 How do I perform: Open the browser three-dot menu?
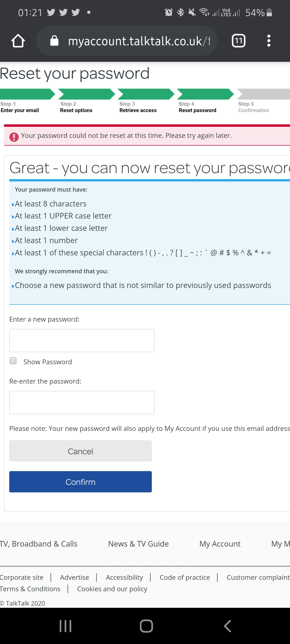coord(268,41)
